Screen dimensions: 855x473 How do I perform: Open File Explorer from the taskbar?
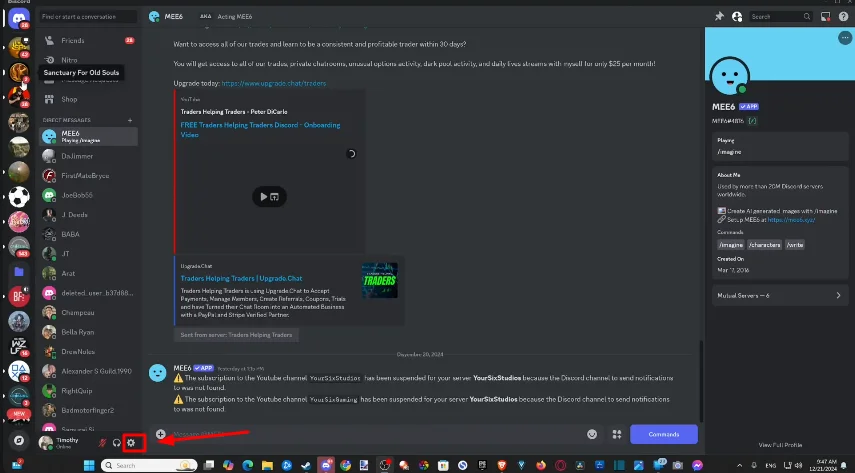267,465
